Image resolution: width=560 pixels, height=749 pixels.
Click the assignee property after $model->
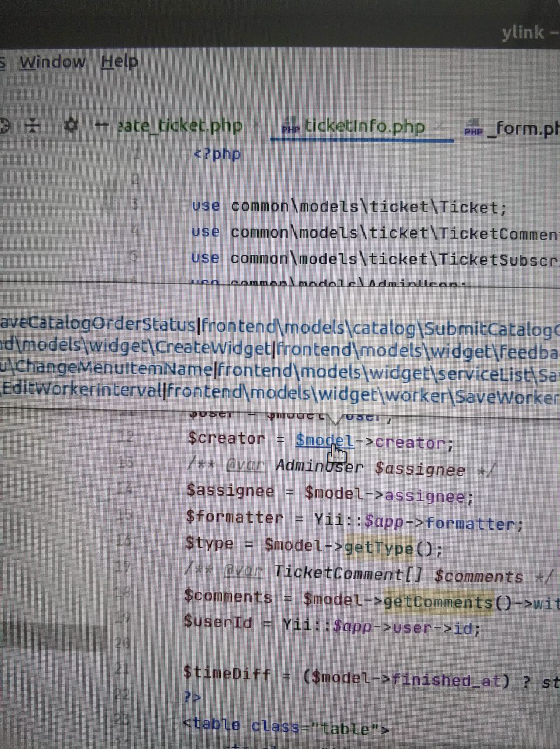[x=425, y=496]
